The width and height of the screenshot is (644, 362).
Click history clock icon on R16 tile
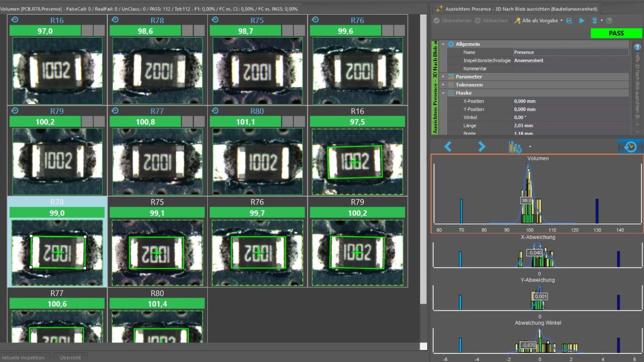[x=15, y=20]
